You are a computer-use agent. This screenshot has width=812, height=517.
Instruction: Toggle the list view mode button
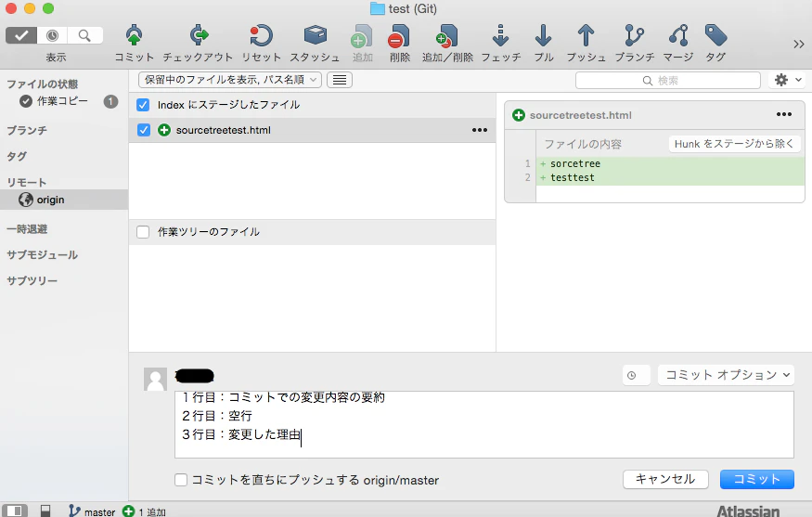click(340, 80)
